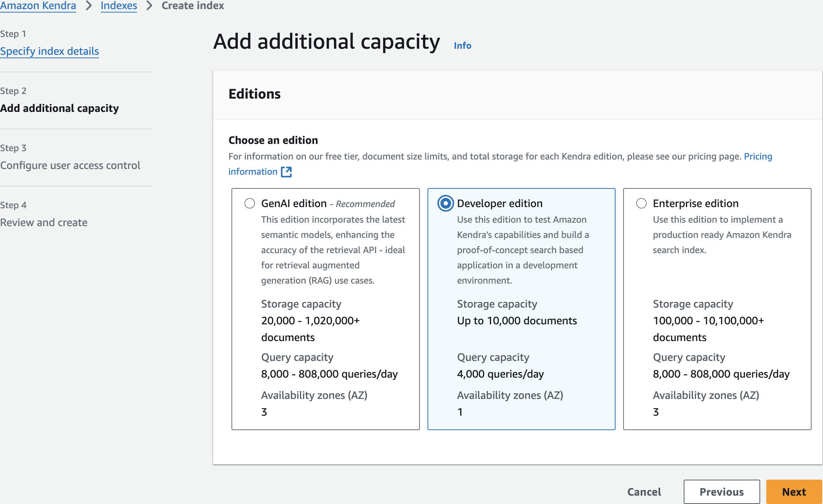Screen dimensions: 823x504
Task: Select the GenAI edition radio button
Action: click(250, 203)
